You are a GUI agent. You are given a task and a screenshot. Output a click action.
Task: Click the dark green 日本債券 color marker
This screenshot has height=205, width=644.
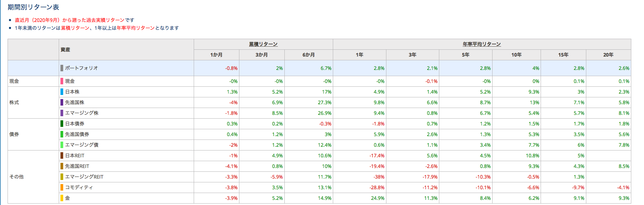click(62, 124)
